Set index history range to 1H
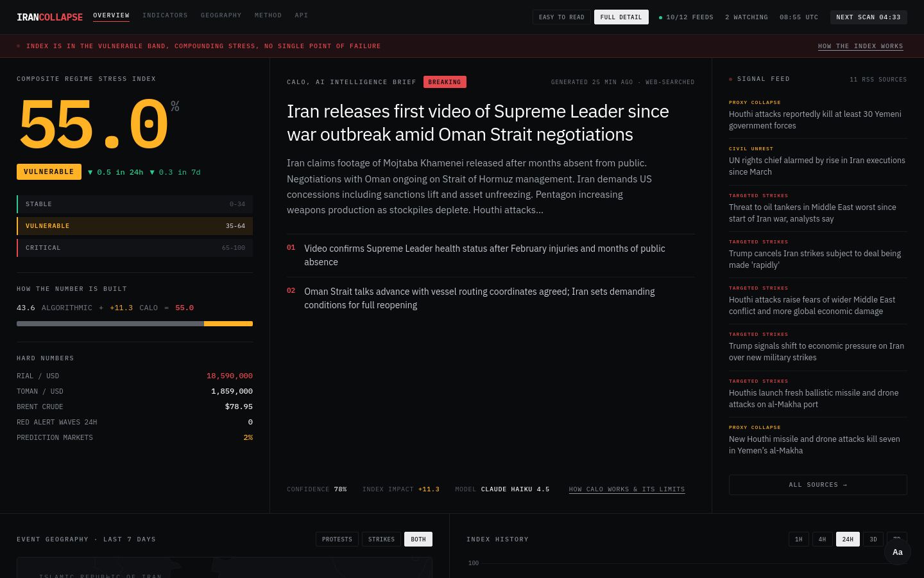 (799, 539)
